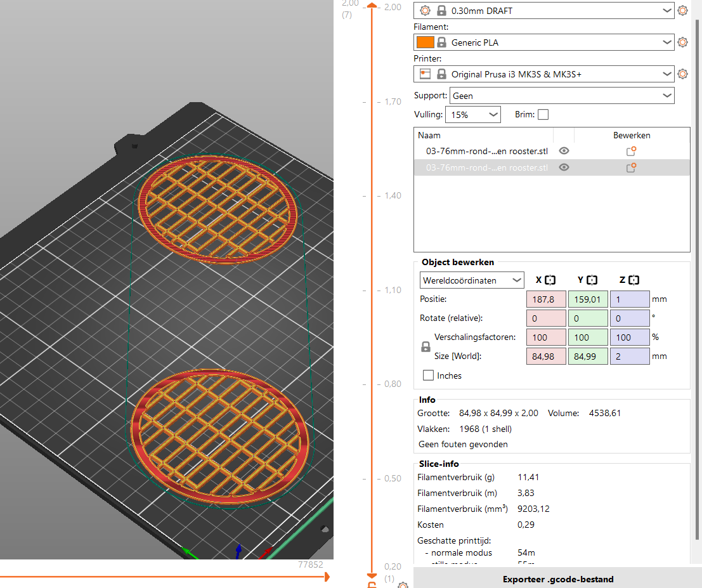Screen dimensions: 702x588
Task: Click the Positie X field showing 187,8
Action: point(545,299)
